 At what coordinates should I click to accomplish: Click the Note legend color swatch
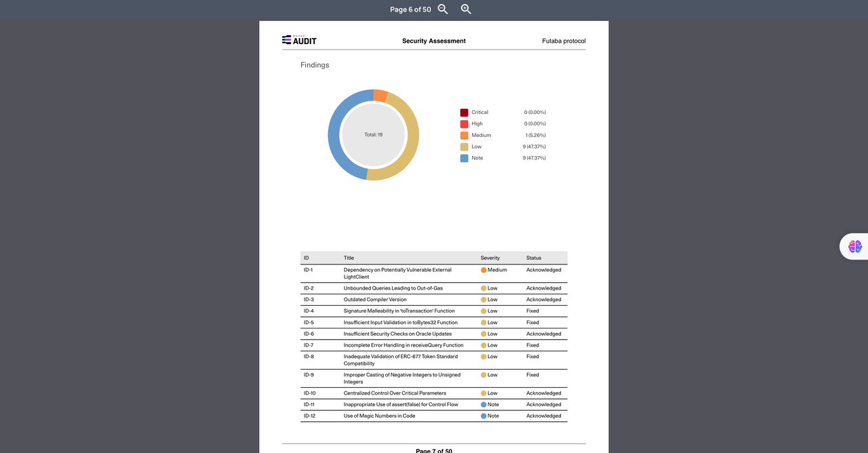click(x=464, y=158)
